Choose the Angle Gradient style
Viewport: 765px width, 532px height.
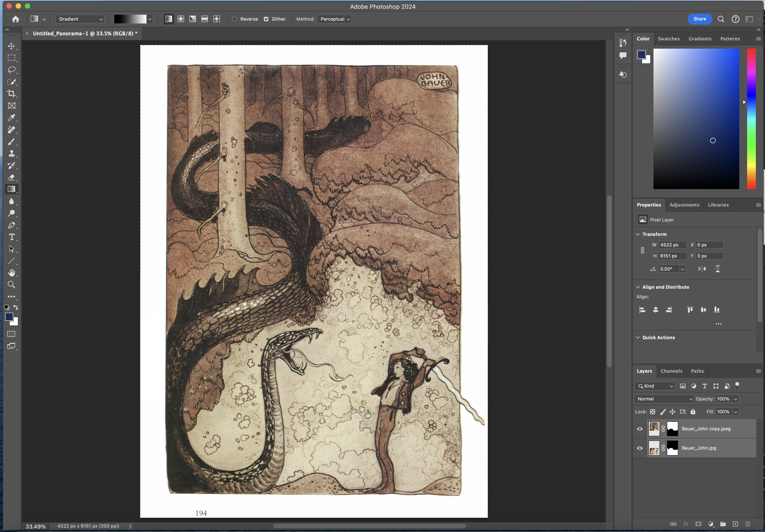click(193, 19)
